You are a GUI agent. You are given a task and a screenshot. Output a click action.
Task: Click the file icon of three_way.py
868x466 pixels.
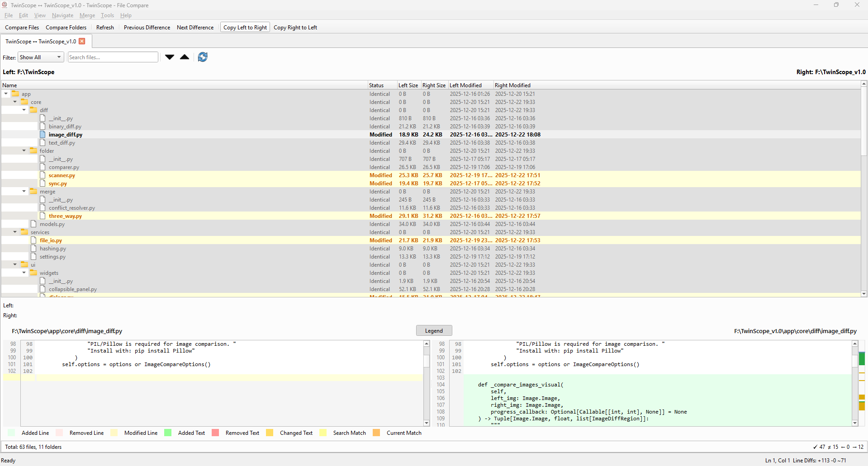(x=43, y=216)
